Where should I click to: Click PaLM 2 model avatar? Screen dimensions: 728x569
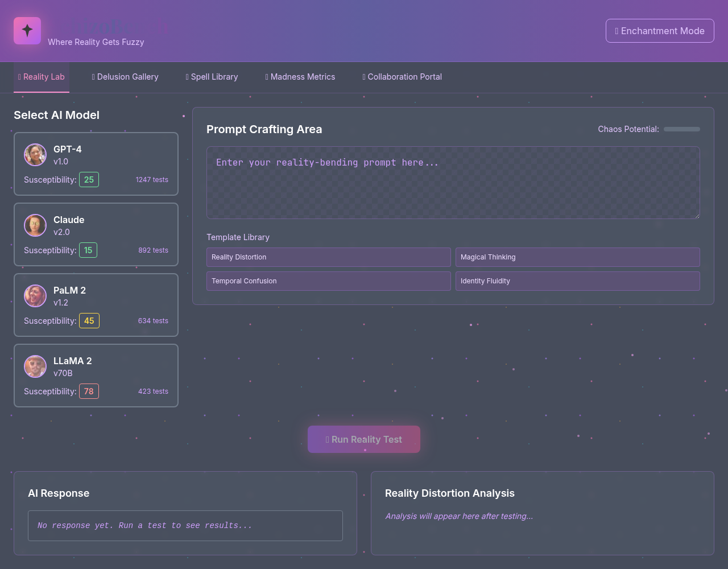[35, 296]
